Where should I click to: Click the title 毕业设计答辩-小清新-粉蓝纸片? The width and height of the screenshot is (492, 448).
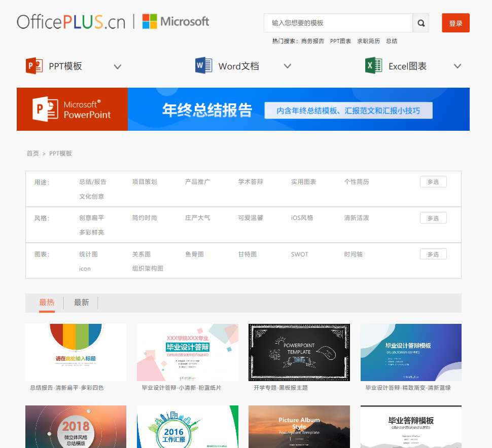tap(182, 388)
